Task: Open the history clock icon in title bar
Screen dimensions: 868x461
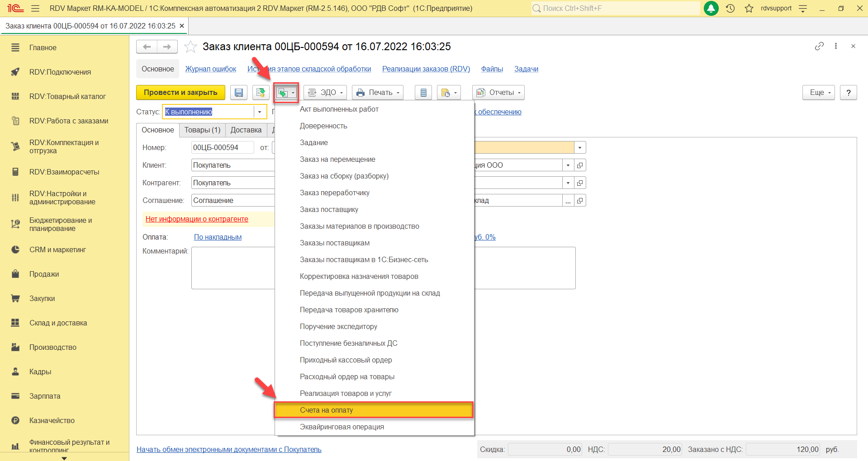Action: [x=730, y=8]
